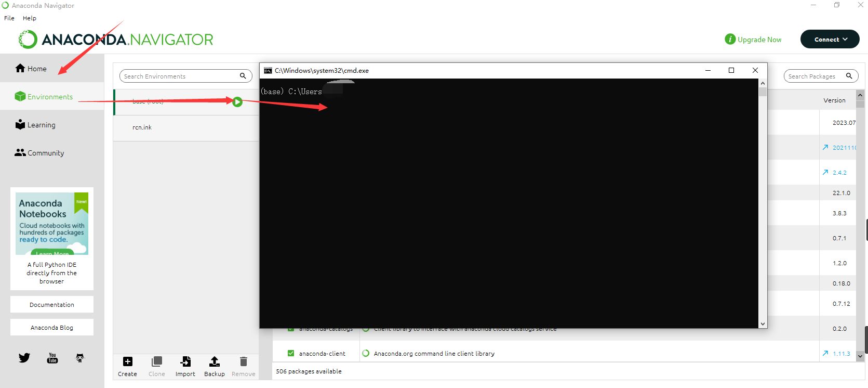Open the Learning section icon
This screenshot has height=388, width=868.
(20, 124)
